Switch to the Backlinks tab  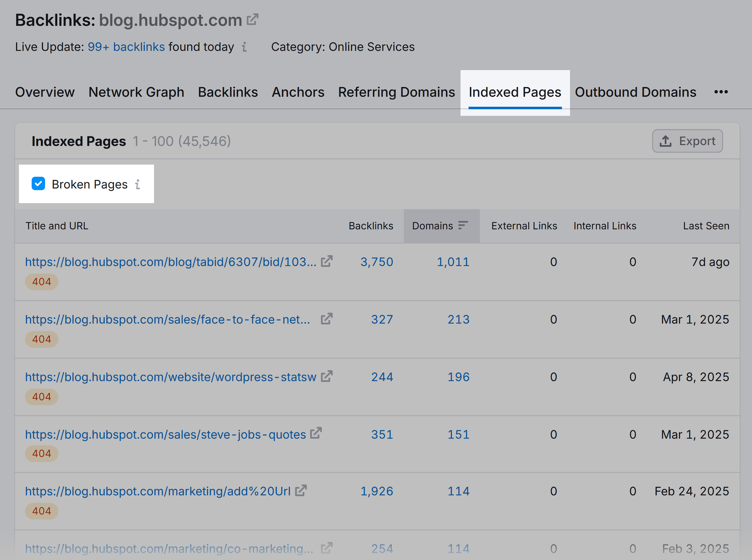point(228,92)
